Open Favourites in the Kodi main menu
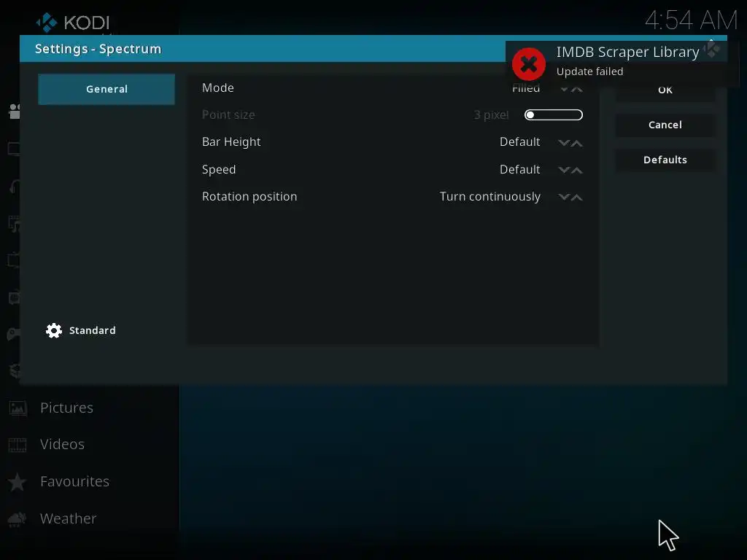The height and width of the screenshot is (560, 747). 75,481
